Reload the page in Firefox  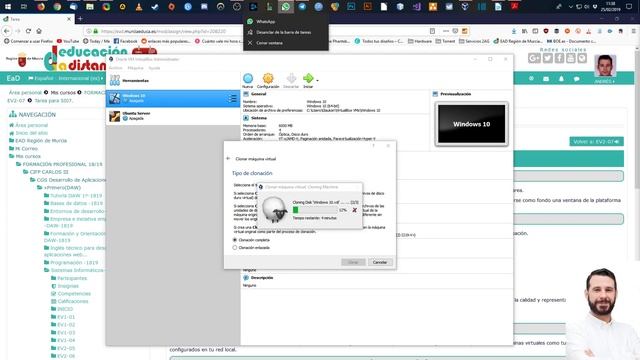click(x=28, y=31)
